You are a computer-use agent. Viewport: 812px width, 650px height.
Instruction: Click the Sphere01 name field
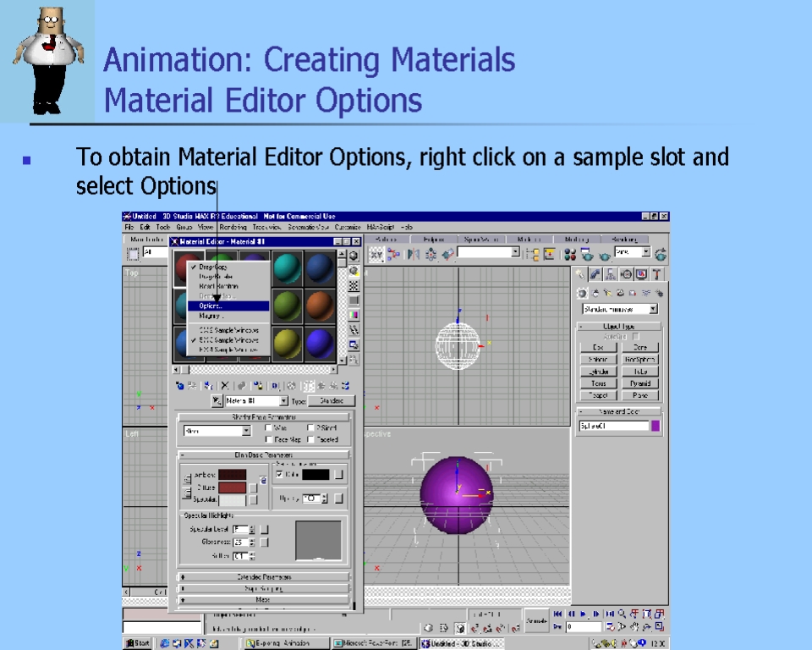pos(614,424)
